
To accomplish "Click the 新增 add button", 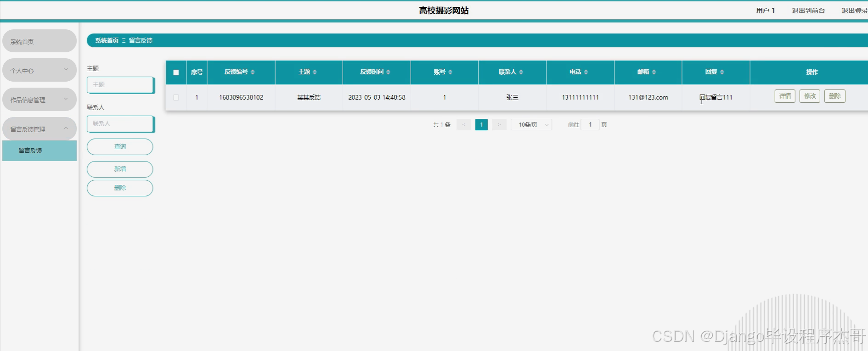I will click(x=120, y=169).
